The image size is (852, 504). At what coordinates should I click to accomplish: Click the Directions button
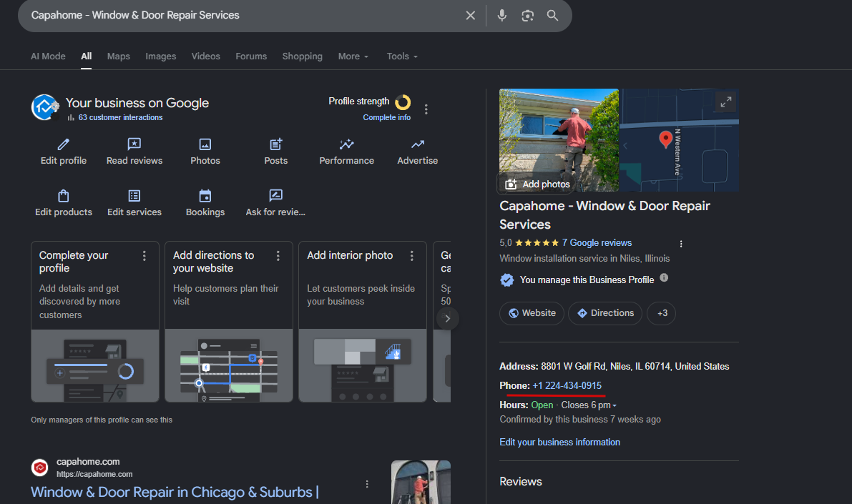[605, 313]
